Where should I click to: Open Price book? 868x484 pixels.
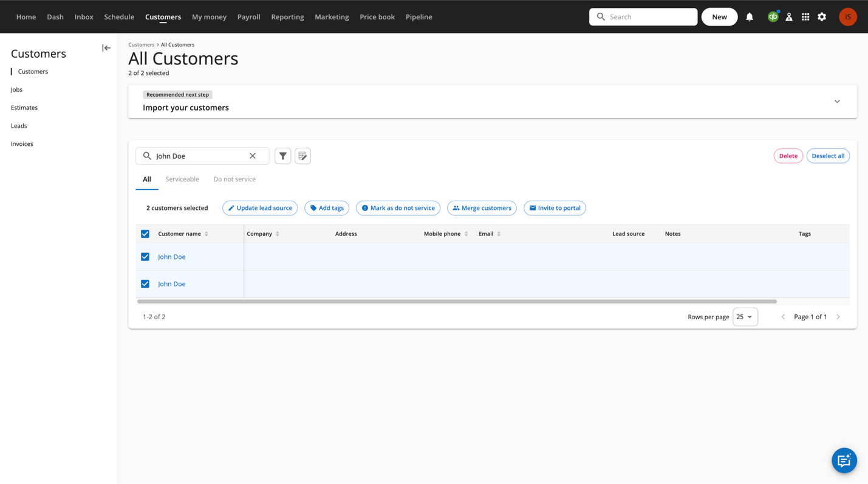tap(377, 17)
